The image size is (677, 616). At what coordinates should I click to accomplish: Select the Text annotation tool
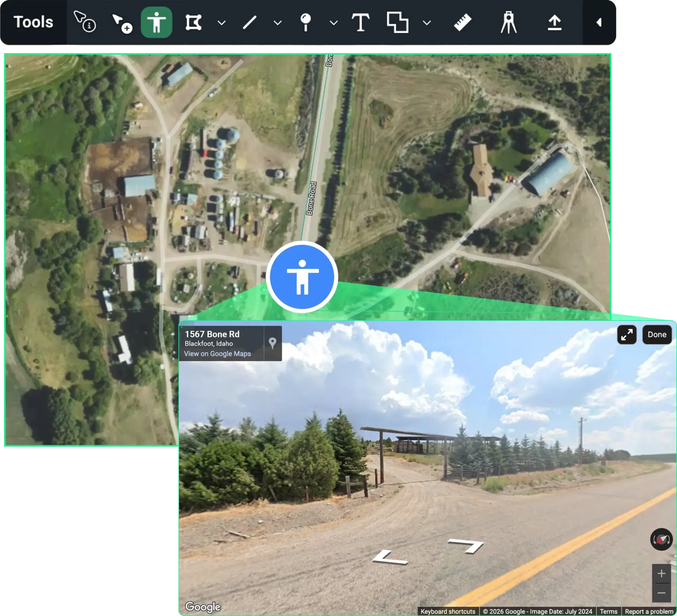(x=361, y=22)
